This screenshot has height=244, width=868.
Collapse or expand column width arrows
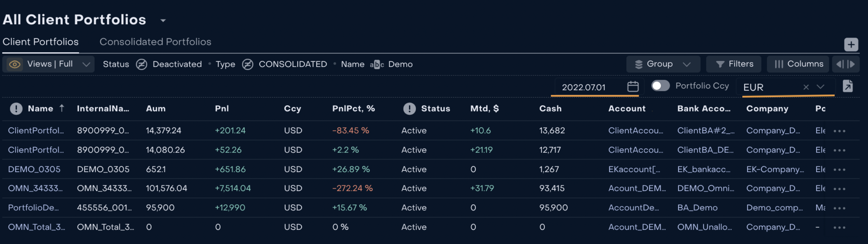coord(845,64)
